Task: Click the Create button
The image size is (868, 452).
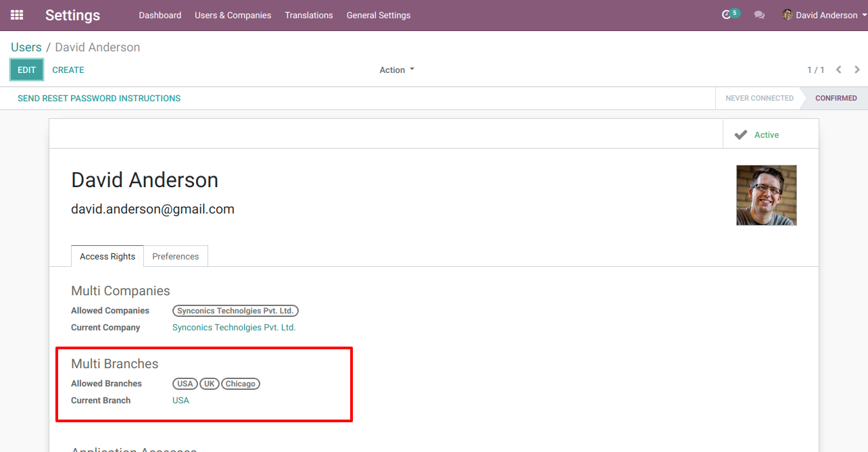Action: click(68, 70)
